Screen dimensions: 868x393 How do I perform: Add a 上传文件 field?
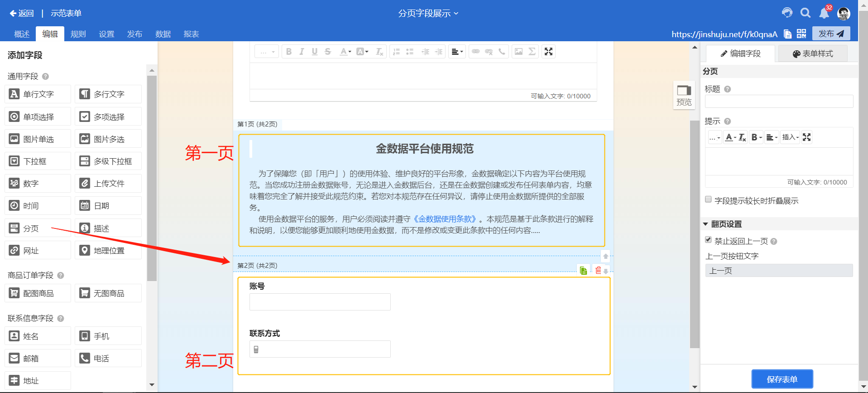click(108, 183)
